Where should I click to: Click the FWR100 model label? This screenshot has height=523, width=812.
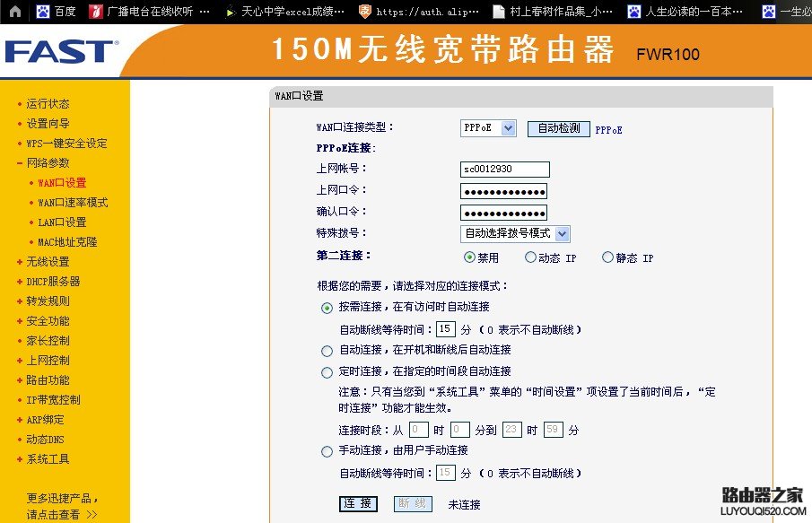pos(668,55)
